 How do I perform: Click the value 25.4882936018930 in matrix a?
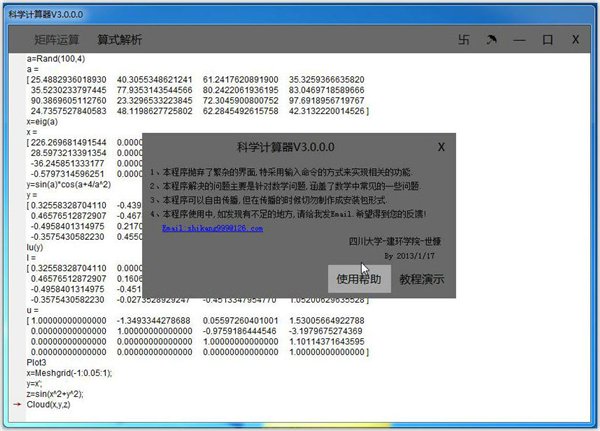[68, 80]
